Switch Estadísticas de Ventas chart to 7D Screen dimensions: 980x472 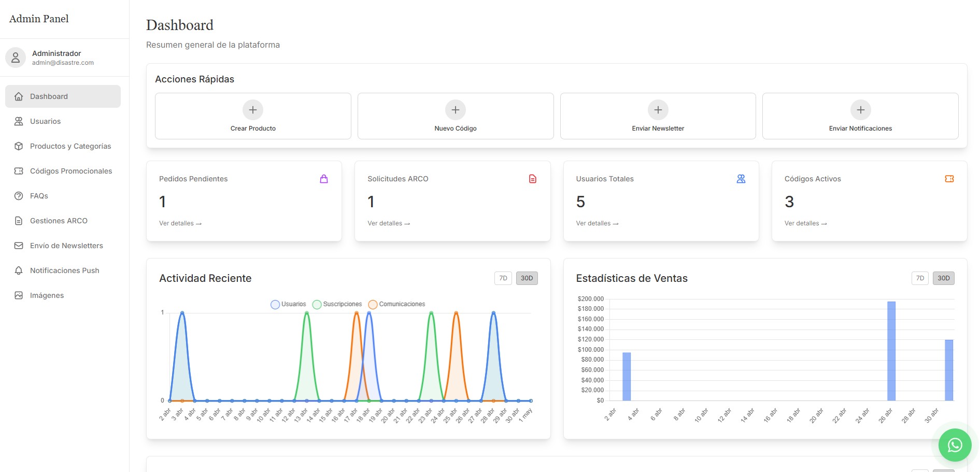coord(920,278)
